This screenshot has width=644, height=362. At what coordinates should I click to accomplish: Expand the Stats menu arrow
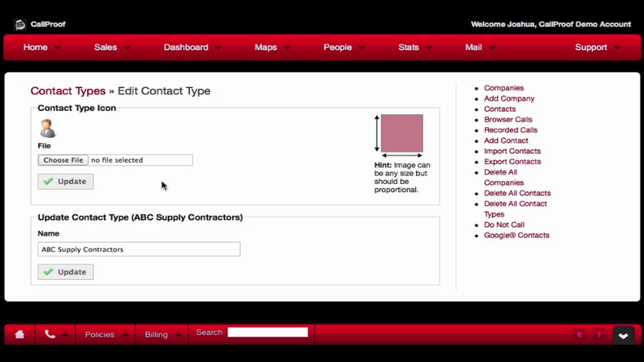point(429,48)
